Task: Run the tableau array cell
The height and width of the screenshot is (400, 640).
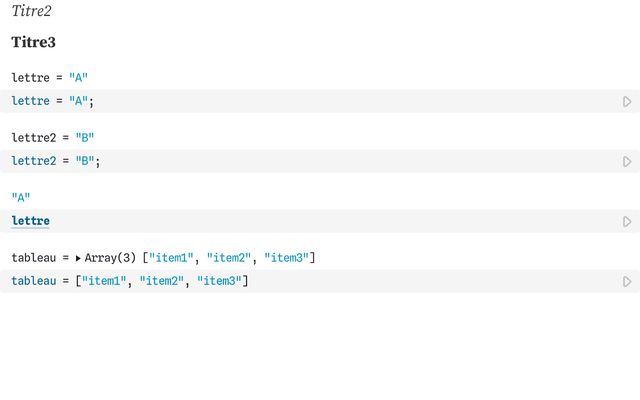Action: [627, 281]
